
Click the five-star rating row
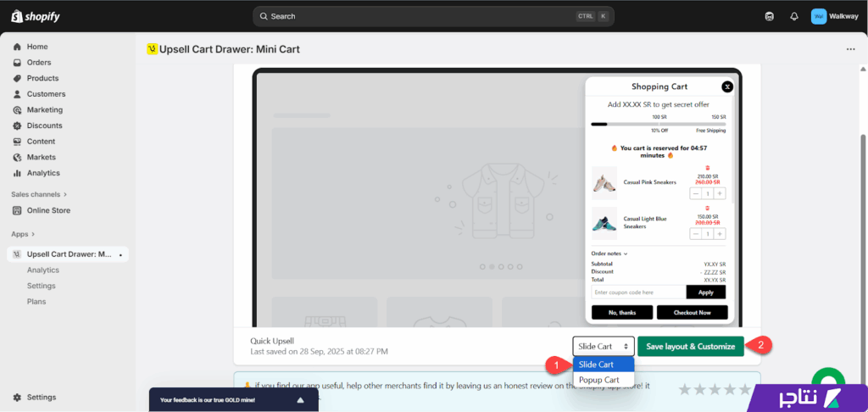coord(715,389)
